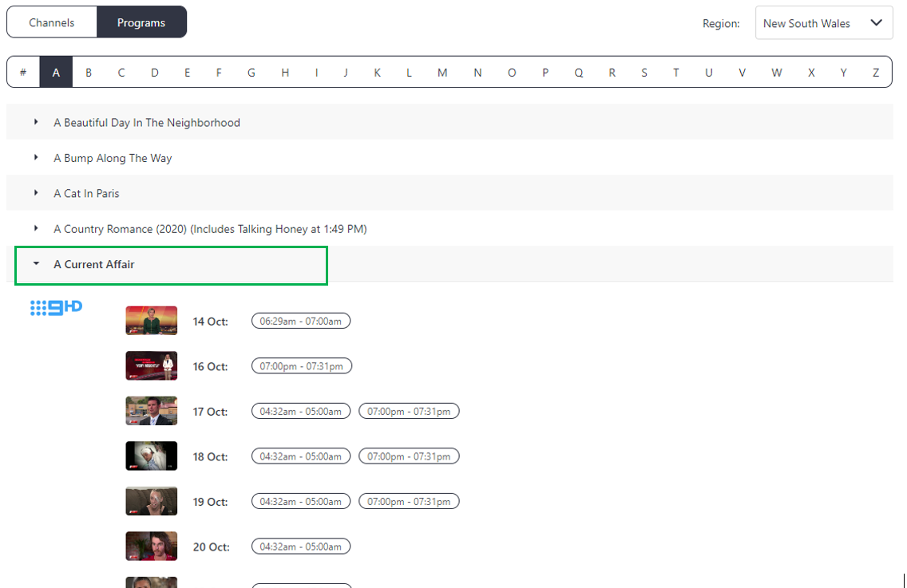Open the 17 Oct episode thumbnail
Viewport: 907px width, 588px height.
(152, 411)
